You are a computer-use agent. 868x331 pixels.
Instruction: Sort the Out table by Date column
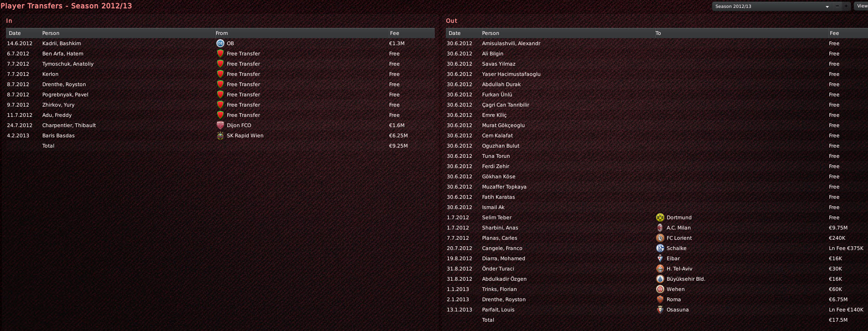pos(463,33)
